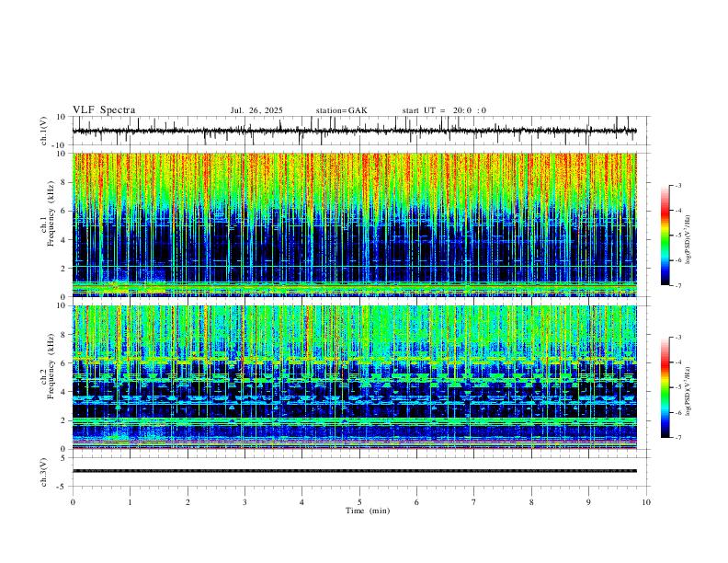Viewport: 728px width, 563px height.
Task: Click the 'VLF Spectra' title text
Action: pyautogui.click(x=104, y=110)
